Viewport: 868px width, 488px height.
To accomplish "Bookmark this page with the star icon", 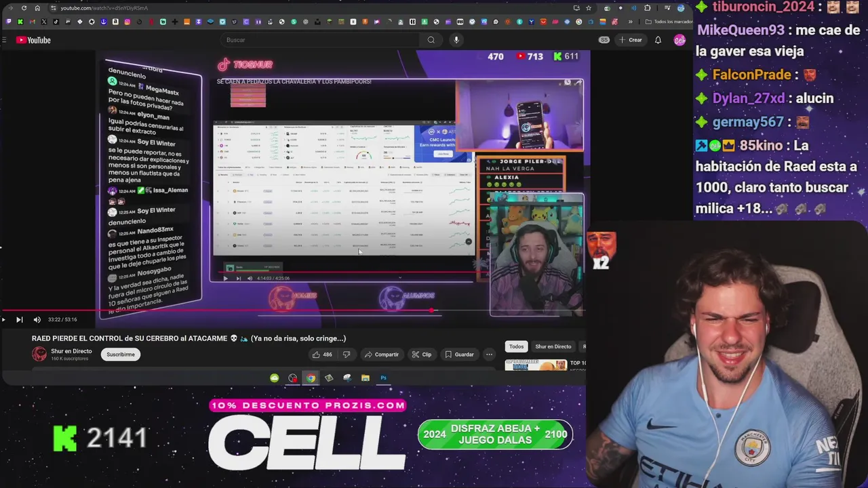I will coord(589,8).
